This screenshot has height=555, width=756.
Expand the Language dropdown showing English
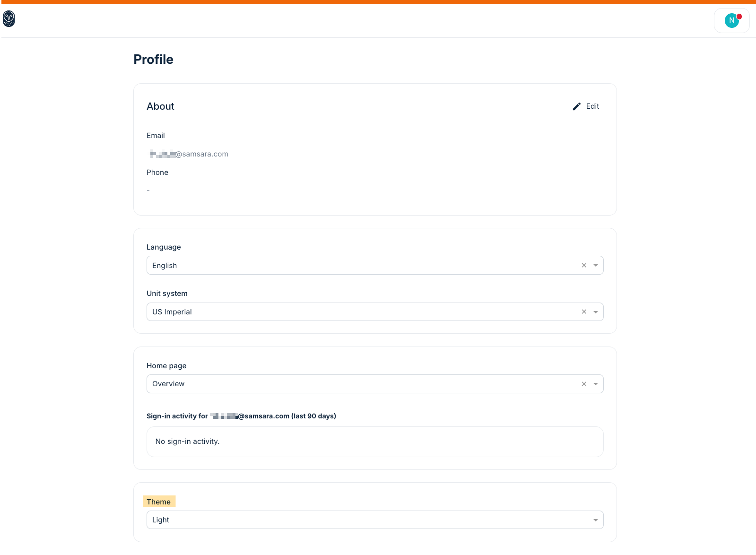coord(595,265)
